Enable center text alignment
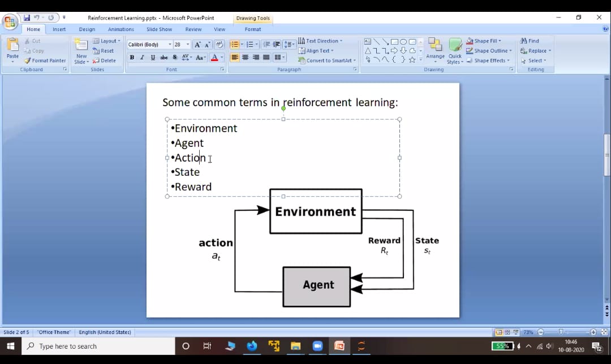The height and width of the screenshot is (364, 611). point(246,58)
